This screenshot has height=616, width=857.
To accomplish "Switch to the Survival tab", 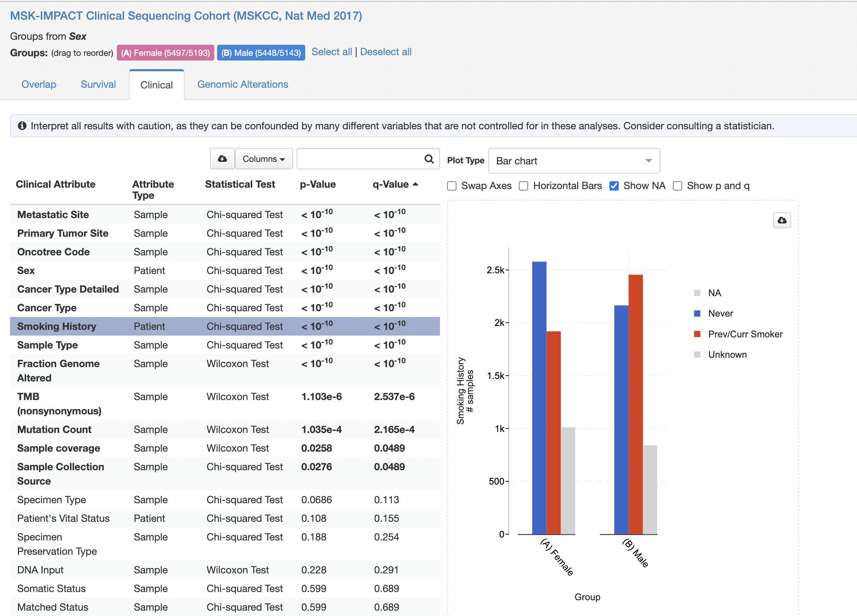I will (x=98, y=84).
